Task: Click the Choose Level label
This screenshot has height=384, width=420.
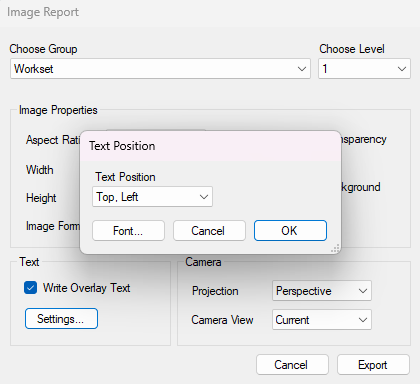Action: click(352, 49)
